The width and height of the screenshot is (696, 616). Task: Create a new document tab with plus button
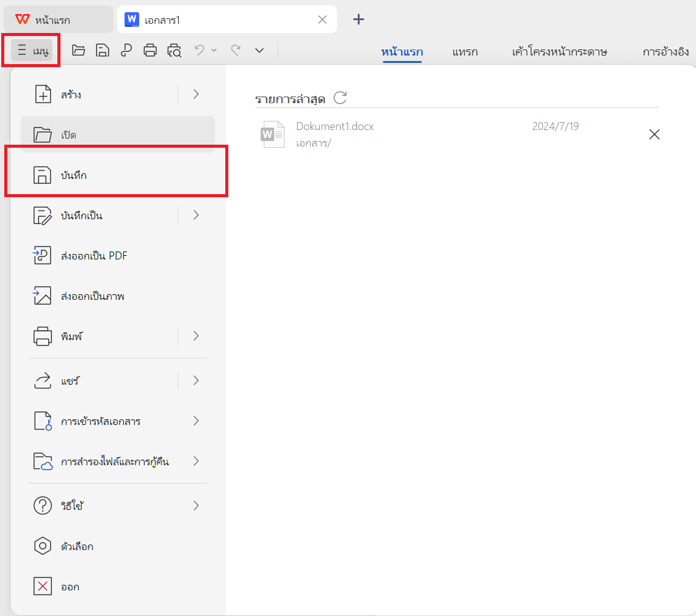(358, 19)
